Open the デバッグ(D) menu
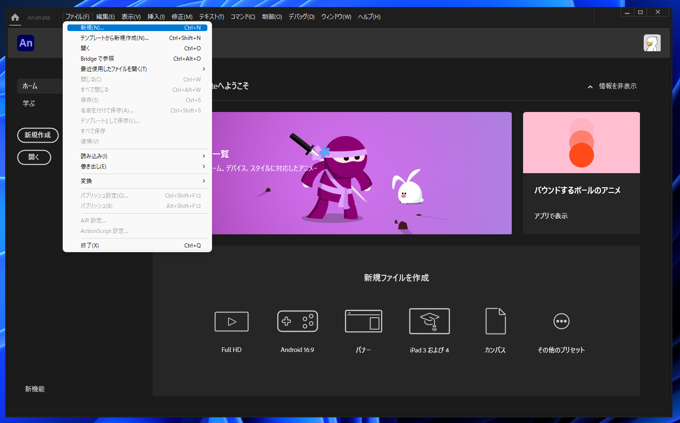The image size is (680, 423). coord(301,17)
